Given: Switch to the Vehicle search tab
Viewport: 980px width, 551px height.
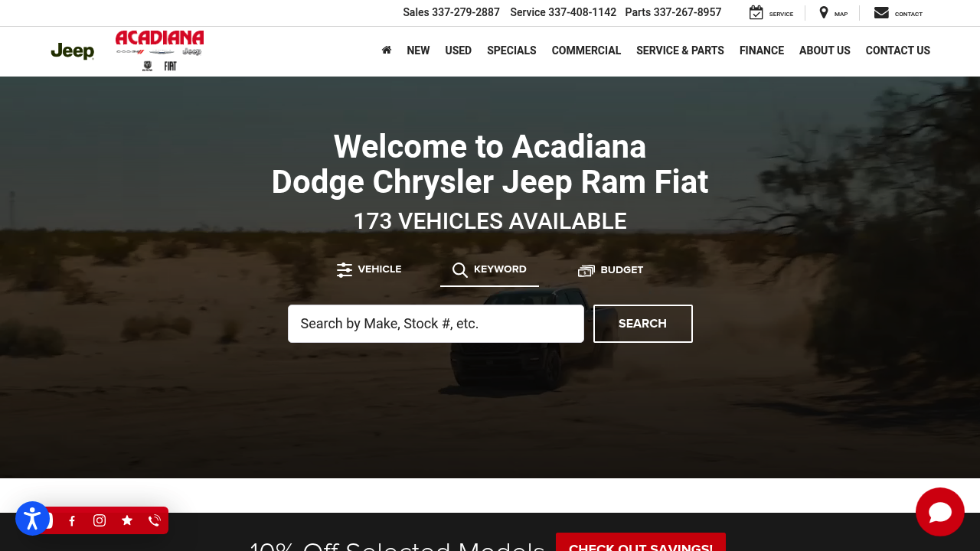Looking at the screenshot, I should [369, 269].
